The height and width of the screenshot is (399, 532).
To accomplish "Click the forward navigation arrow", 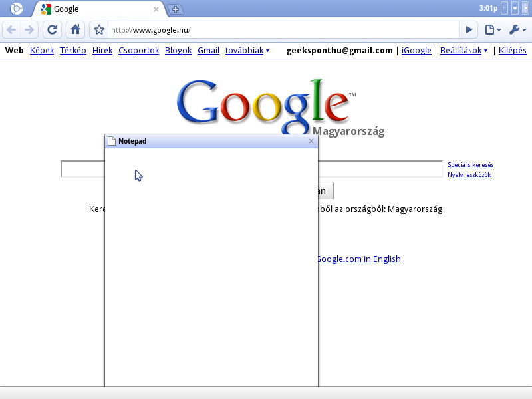I will point(29,30).
